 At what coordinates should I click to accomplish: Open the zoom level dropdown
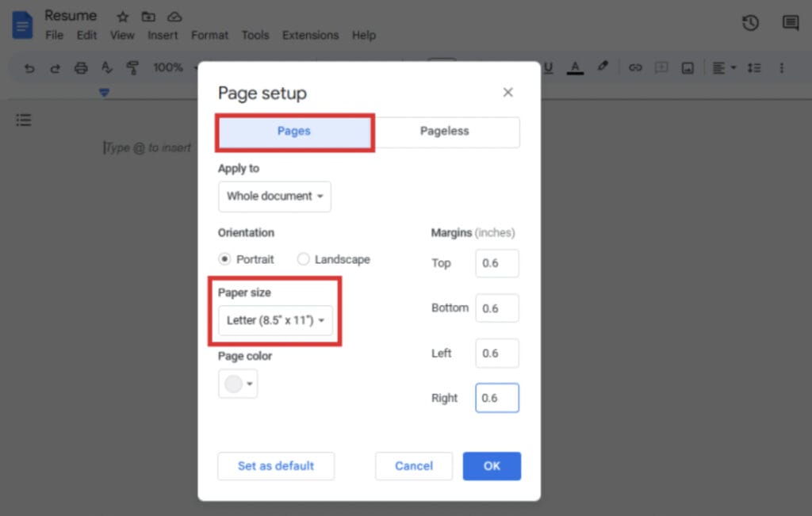(169, 67)
